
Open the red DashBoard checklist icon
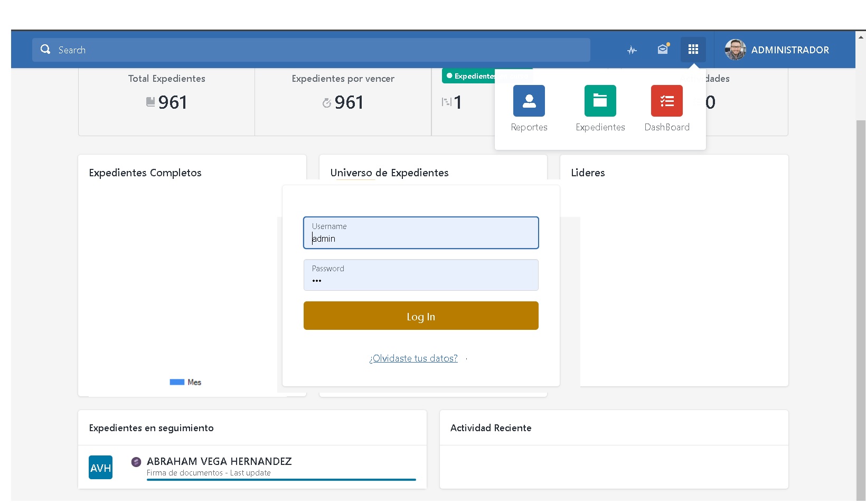tap(666, 101)
